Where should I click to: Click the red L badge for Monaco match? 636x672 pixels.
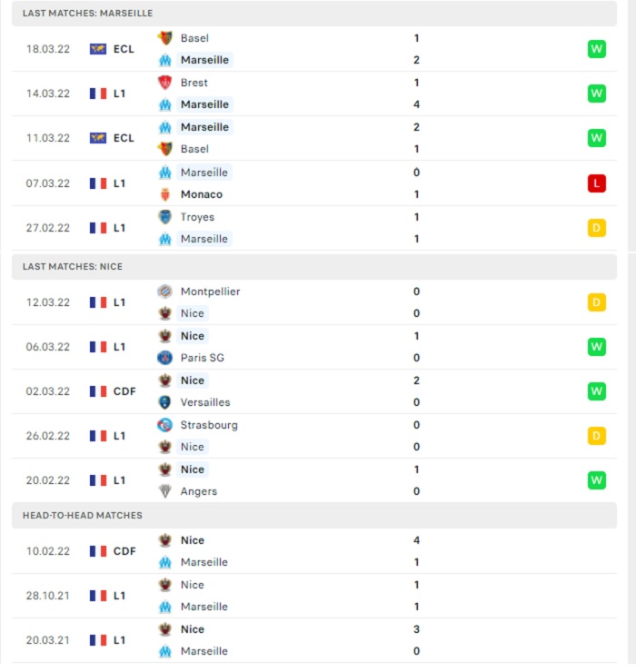(597, 183)
